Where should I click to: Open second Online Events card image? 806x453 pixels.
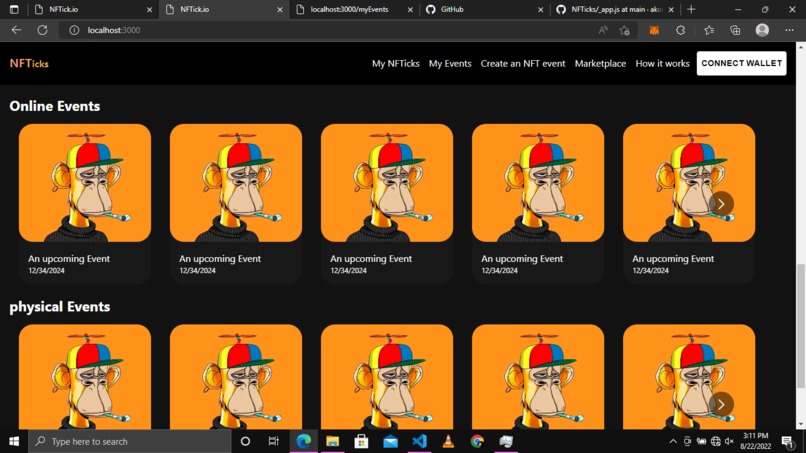pyautogui.click(x=236, y=183)
